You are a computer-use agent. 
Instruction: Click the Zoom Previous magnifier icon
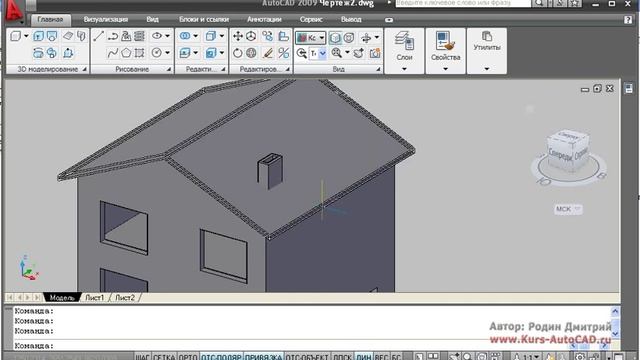tap(302, 53)
